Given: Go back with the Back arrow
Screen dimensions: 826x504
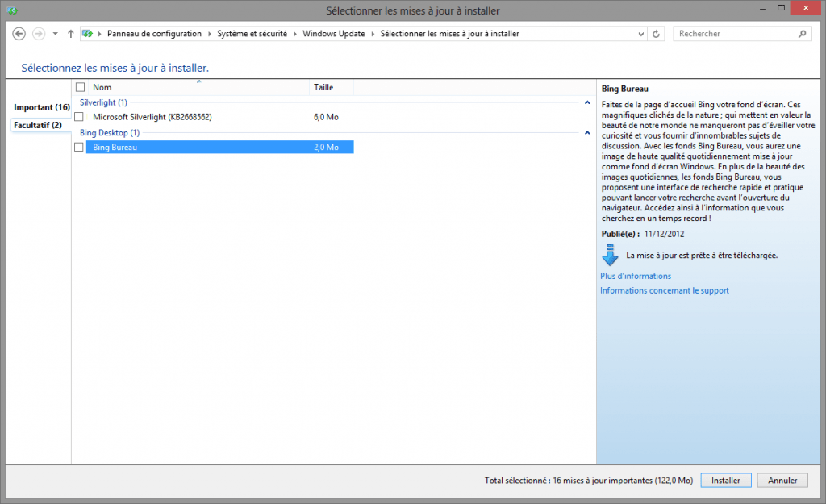Looking at the screenshot, I should coord(19,34).
